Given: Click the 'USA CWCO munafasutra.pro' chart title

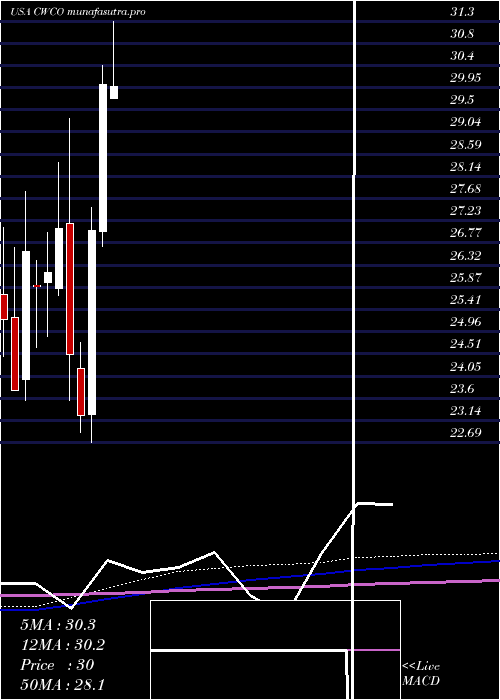Looking at the screenshot, I should tap(78, 12).
